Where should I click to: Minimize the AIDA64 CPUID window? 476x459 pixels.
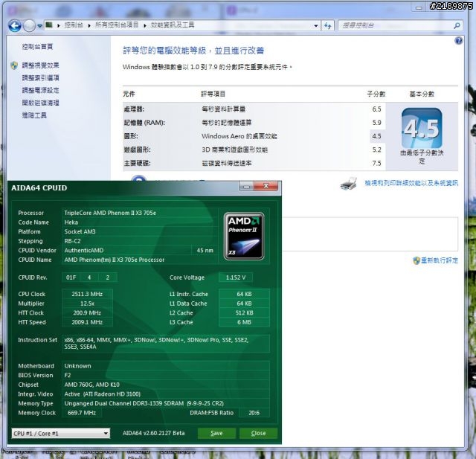246,187
